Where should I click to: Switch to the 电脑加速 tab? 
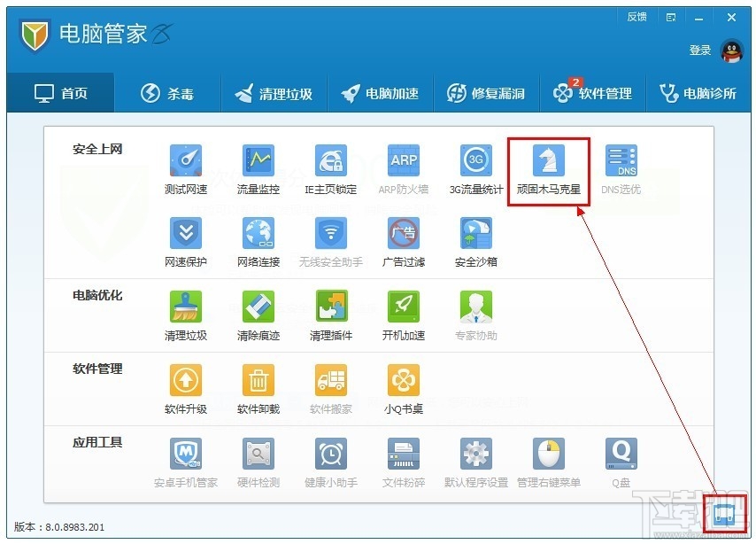(x=380, y=93)
